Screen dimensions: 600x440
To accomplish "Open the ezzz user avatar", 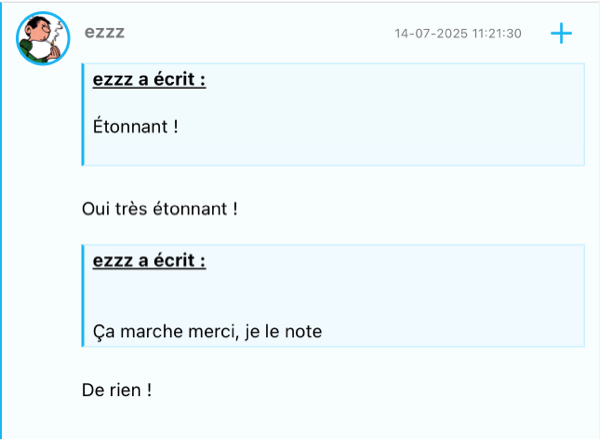I will tap(43, 38).
